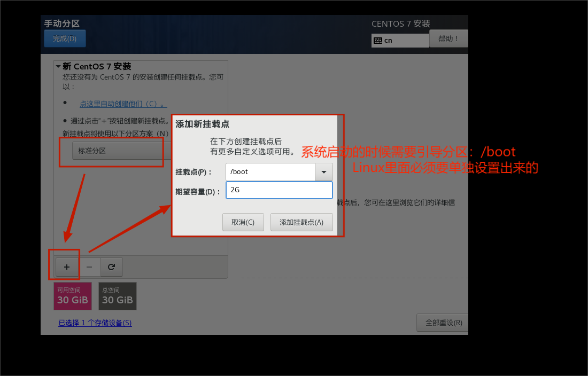
Task: Open the 标准分区 partition scheme dropdown
Action: click(122, 151)
